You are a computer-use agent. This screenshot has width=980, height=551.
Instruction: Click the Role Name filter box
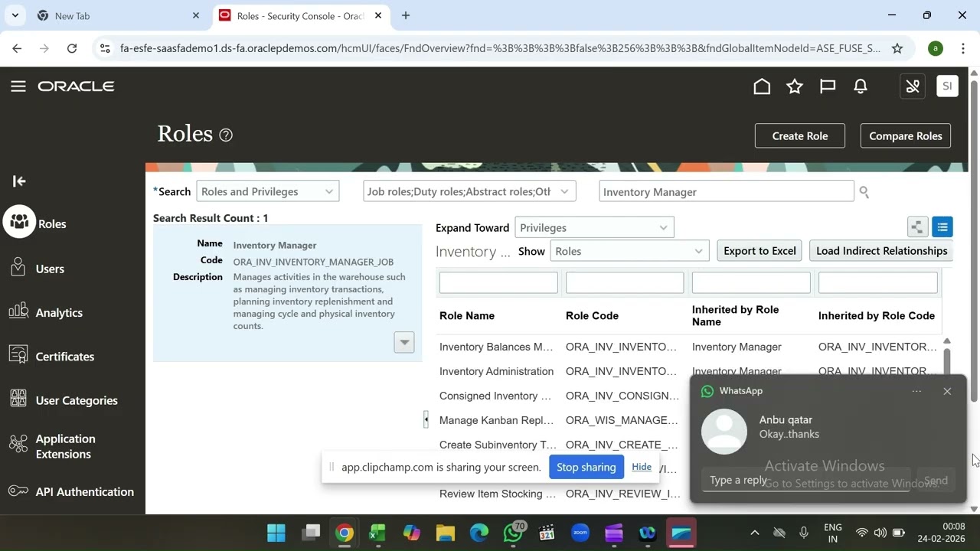[498, 282]
